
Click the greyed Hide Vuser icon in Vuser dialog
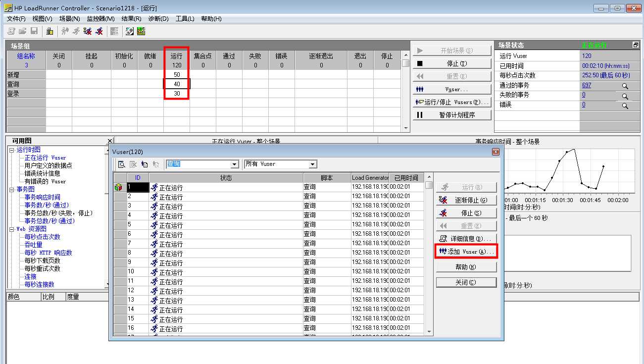click(156, 164)
